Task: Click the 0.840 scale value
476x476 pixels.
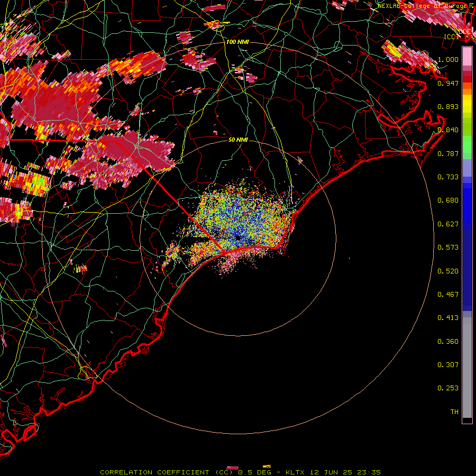Action: (448, 130)
